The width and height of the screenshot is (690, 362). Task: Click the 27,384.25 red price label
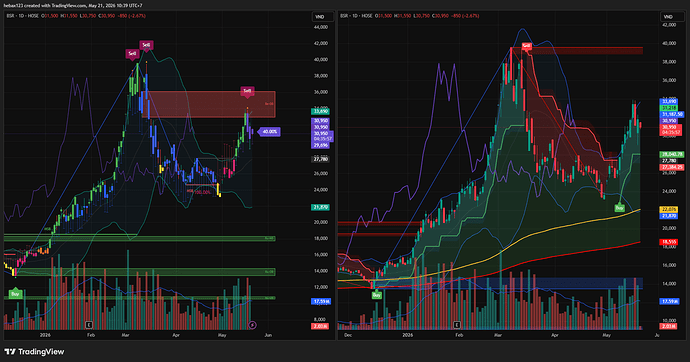(x=672, y=168)
